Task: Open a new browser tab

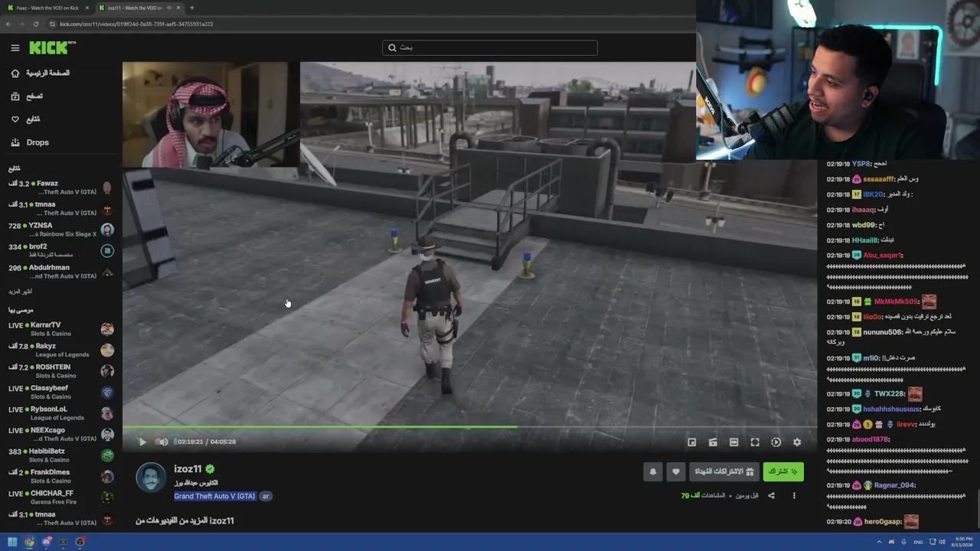Action: click(x=191, y=8)
